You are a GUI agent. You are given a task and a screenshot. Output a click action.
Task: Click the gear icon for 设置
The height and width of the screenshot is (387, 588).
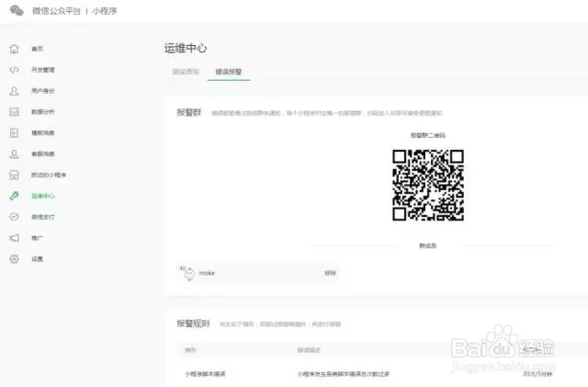(x=15, y=259)
